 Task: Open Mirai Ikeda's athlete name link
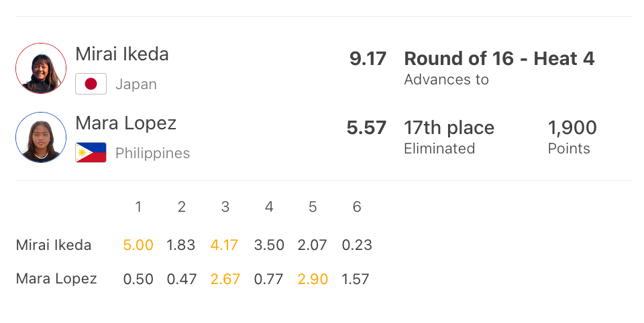(x=122, y=54)
